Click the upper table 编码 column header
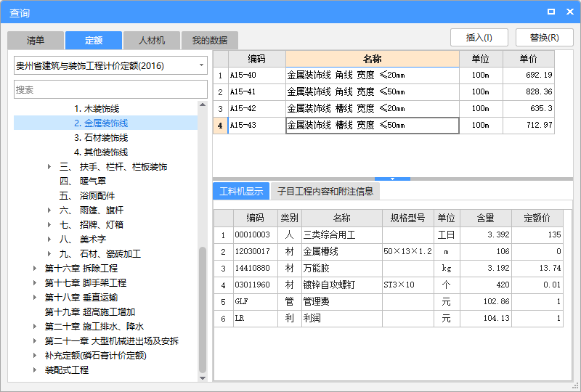The width and height of the screenshot is (581, 392). click(257, 59)
